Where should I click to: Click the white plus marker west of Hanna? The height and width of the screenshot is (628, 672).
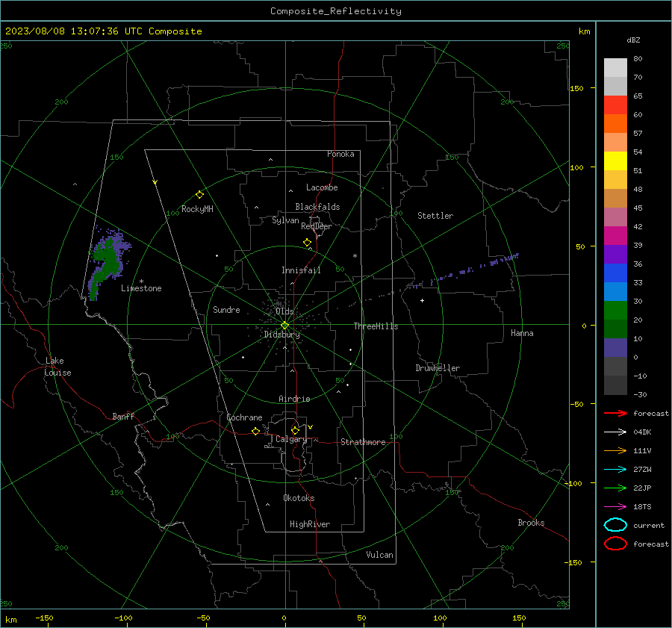point(422,300)
